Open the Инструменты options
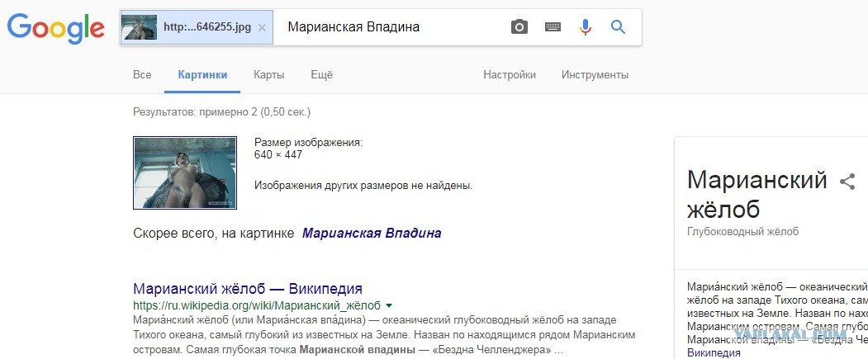The height and width of the screenshot is (359, 868). click(x=595, y=74)
